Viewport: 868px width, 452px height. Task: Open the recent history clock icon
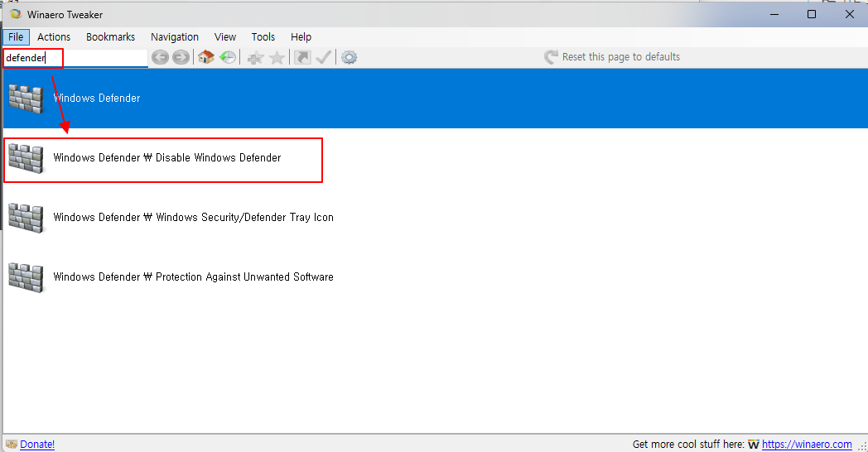(228, 57)
